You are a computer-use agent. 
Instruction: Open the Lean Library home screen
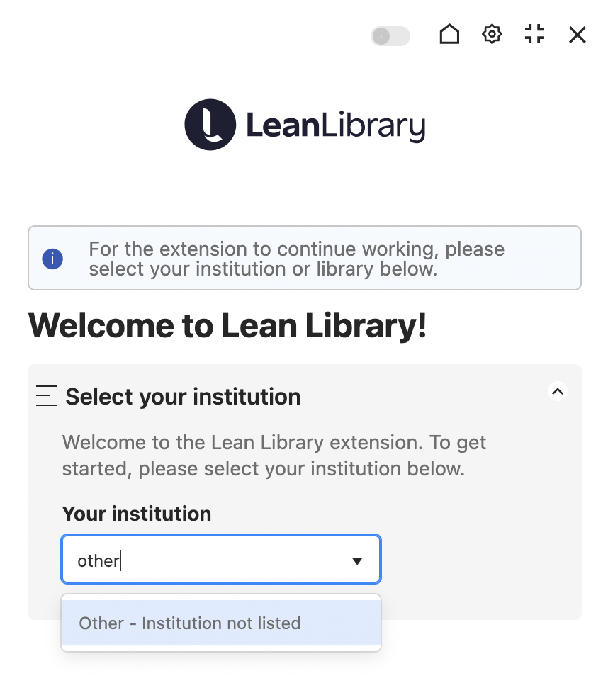pos(449,34)
